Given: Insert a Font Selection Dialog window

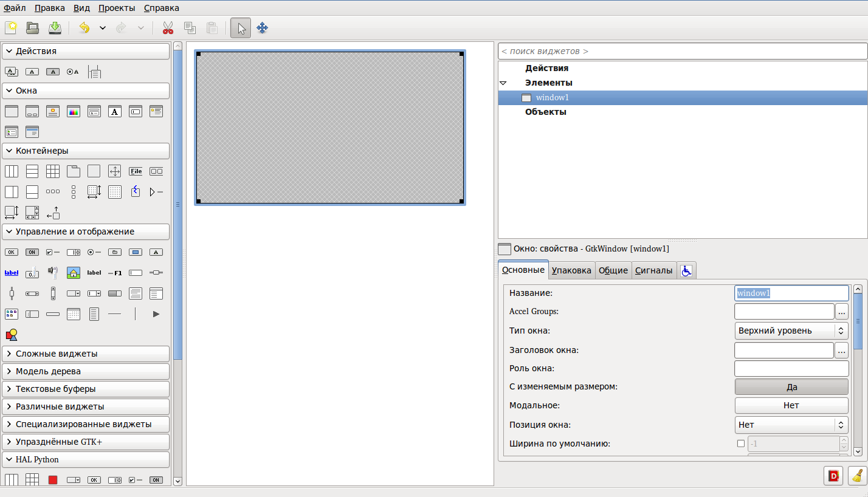Looking at the screenshot, I should point(115,111).
